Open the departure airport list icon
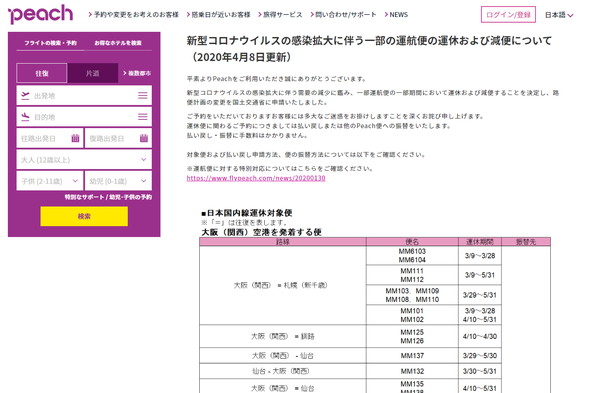This screenshot has height=393, width=590. (x=143, y=96)
